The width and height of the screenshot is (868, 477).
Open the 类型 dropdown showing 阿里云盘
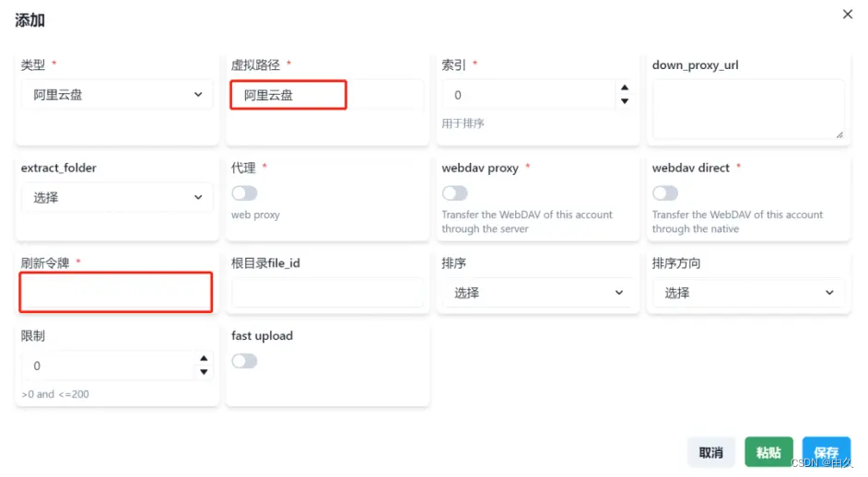click(117, 95)
